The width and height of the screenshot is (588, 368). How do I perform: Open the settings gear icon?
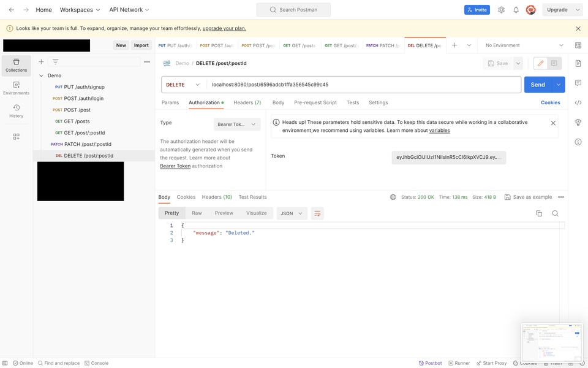502,10
